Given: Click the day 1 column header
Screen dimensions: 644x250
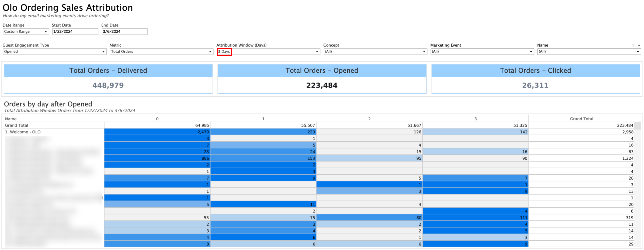Looking at the screenshot, I should click(263, 119).
